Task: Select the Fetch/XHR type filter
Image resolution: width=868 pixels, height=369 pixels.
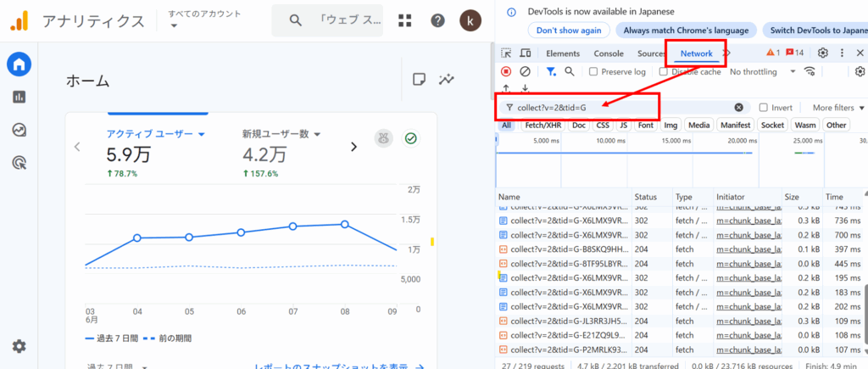Action: [x=543, y=126]
